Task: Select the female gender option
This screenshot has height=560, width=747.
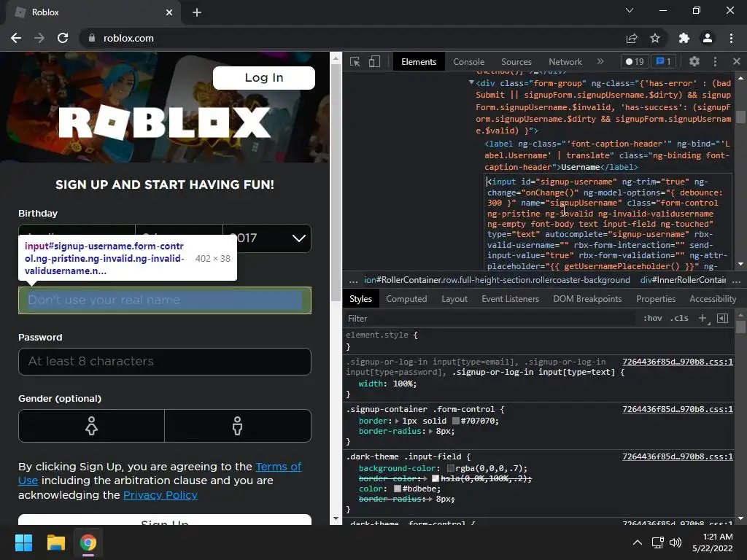Action: click(91, 426)
